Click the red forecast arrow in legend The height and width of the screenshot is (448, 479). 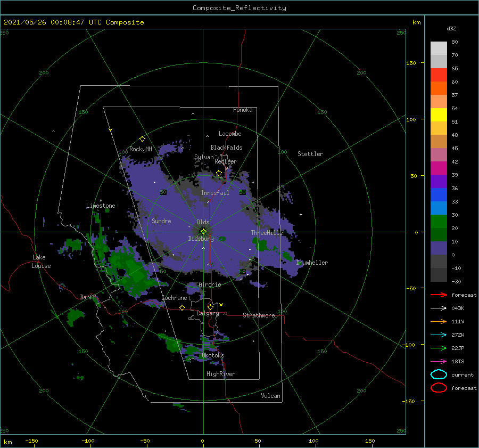[x=439, y=295]
